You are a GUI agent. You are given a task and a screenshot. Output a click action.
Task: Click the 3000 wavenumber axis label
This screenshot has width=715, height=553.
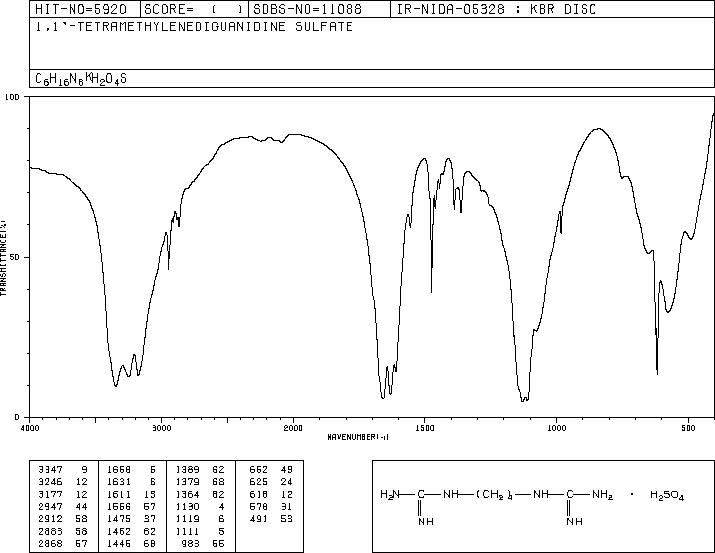[x=161, y=428]
